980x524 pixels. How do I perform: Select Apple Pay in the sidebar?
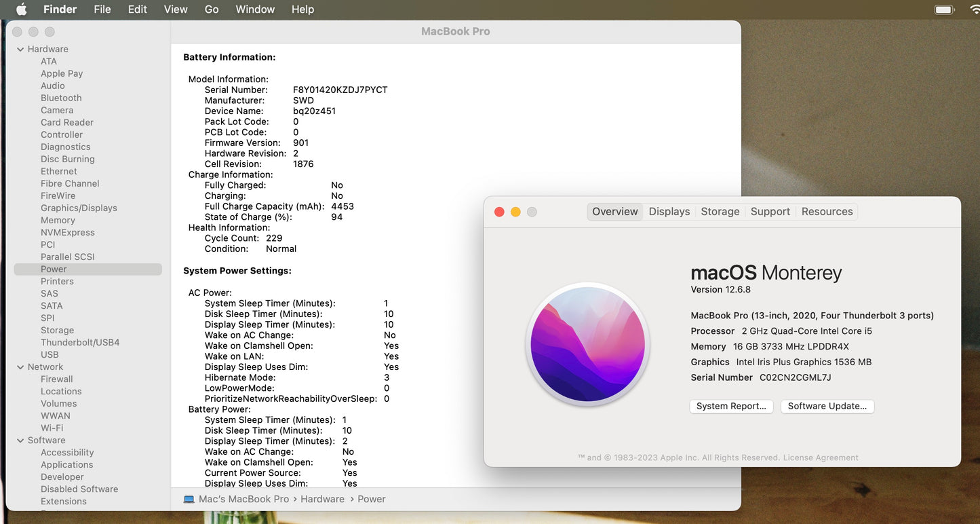(62, 73)
